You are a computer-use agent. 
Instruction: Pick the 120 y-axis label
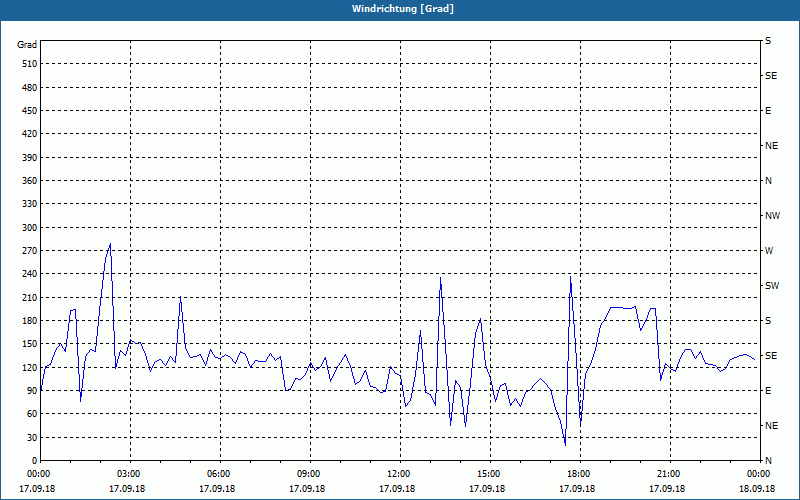coord(30,367)
